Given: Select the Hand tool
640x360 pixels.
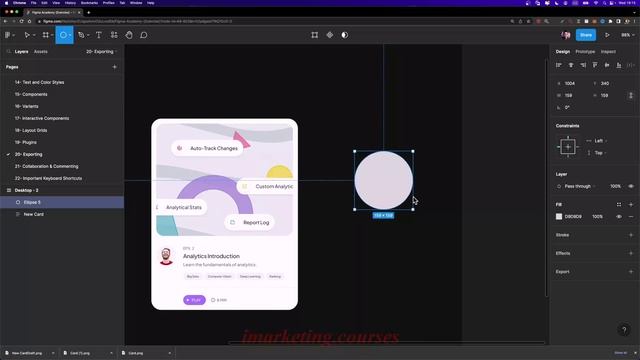Looking at the screenshot, I should tap(129, 35).
